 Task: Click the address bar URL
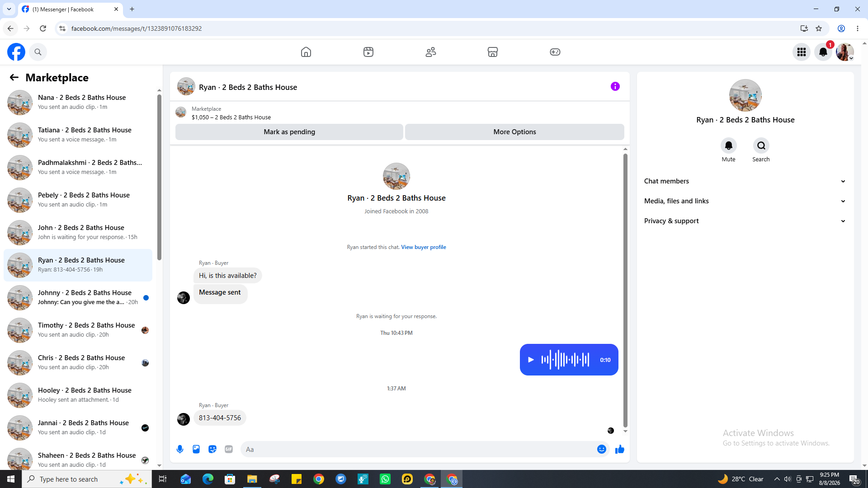(137, 28)
